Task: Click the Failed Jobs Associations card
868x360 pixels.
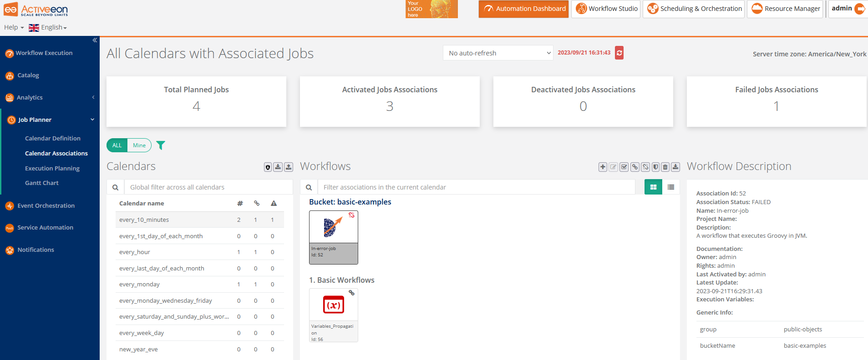Action: coord(777,101)
